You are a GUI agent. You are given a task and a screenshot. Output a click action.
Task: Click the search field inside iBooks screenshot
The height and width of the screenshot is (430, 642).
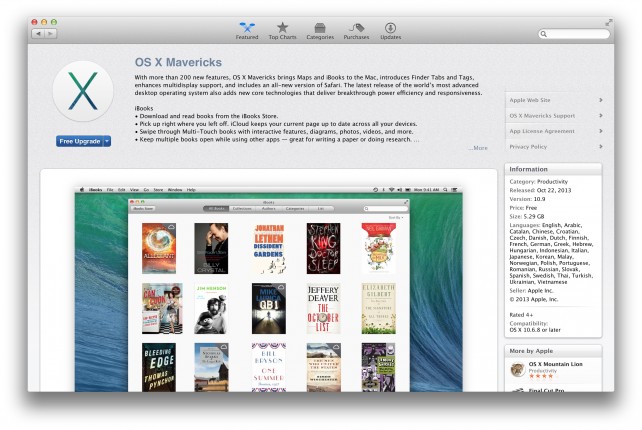tap(385, 208)
